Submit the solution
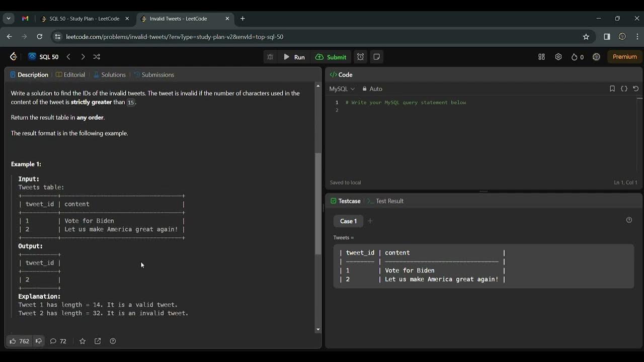This screenshot has width=644, height=362. 331,57
